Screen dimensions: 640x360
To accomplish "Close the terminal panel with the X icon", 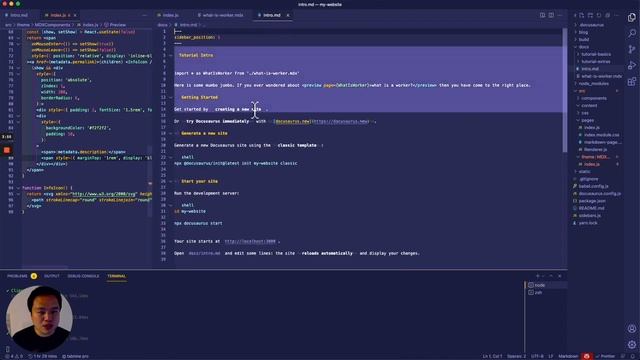I will [x=560, y=276].
